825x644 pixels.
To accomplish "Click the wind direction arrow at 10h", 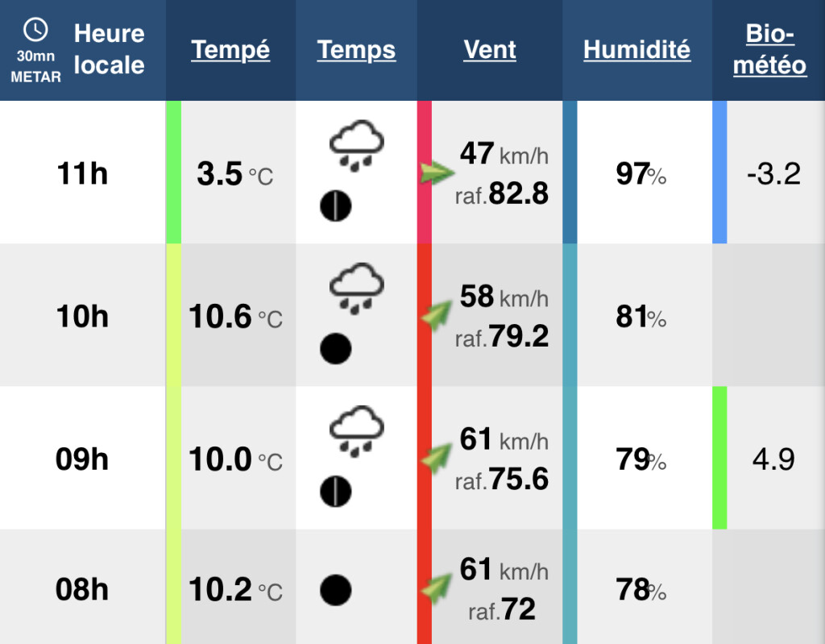I will [x=437, y=315].
